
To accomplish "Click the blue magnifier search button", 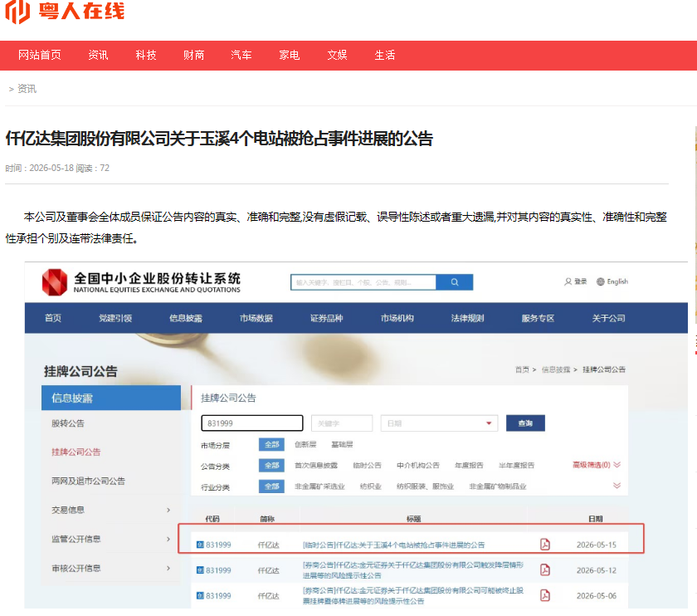I will pyautogui.click(x=455, y=282).
